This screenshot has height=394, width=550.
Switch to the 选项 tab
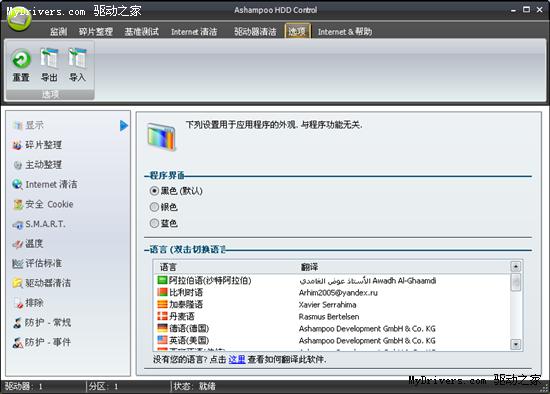point(297,32)
